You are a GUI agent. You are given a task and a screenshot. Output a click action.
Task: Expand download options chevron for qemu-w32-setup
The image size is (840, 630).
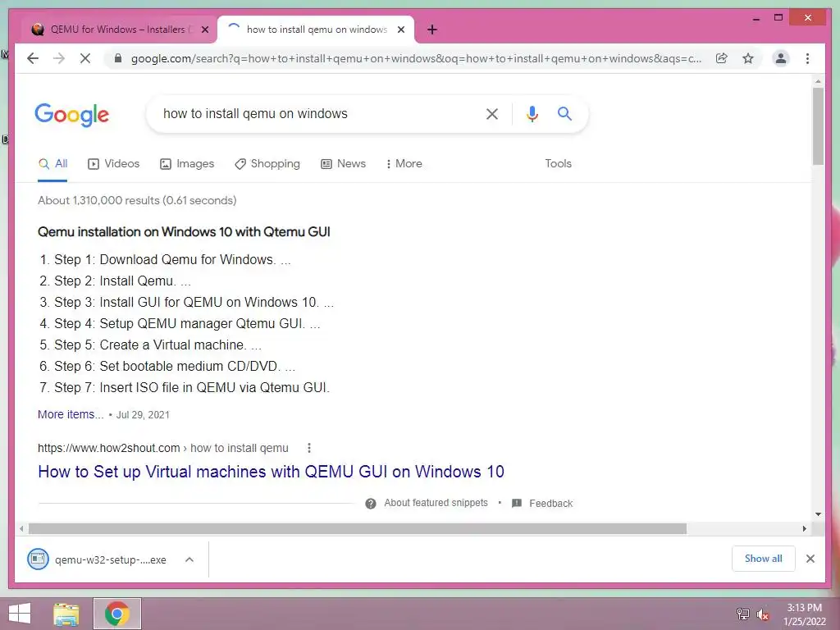tap(189, 559)
